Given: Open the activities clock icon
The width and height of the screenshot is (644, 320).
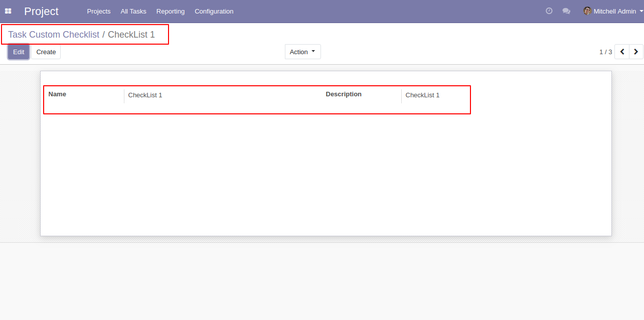Looking at the screenshot, I should (549, 11).
